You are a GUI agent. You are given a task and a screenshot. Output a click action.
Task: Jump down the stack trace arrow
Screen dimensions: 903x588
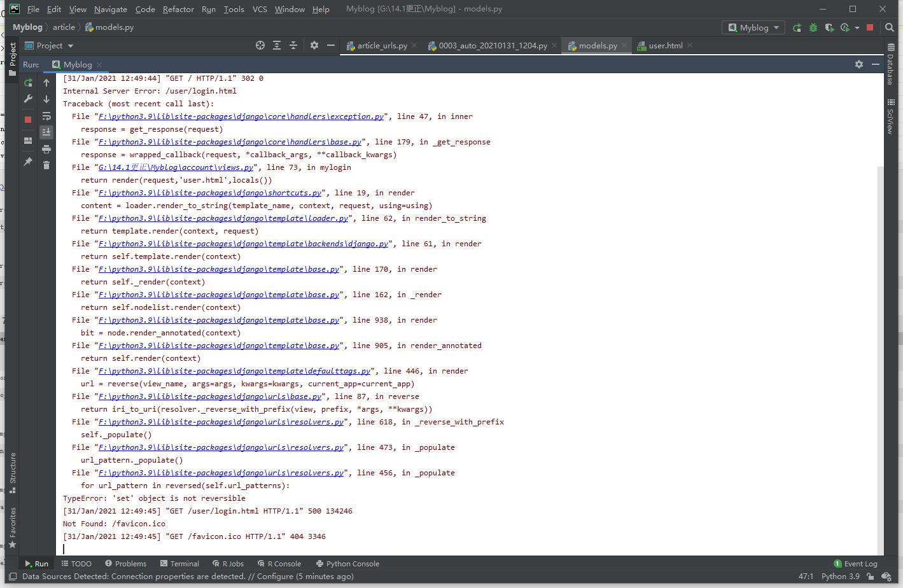[x=46, y=99]
